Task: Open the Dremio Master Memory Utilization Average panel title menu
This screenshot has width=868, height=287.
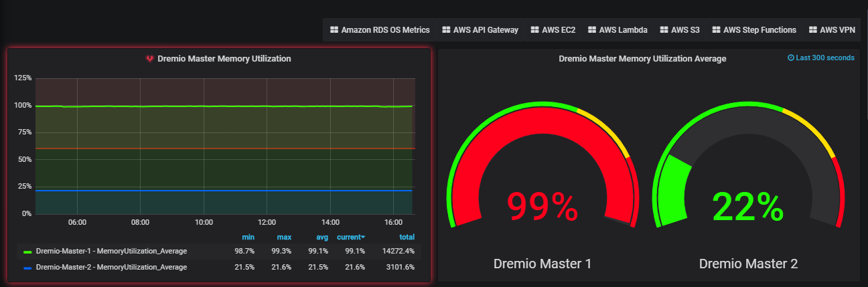Action: tap(642, 59)
